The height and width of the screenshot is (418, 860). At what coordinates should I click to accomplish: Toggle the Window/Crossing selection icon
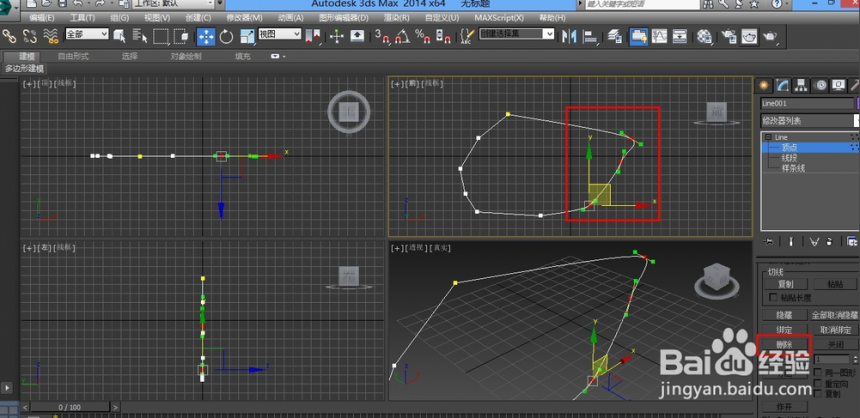tap(182, 36)
